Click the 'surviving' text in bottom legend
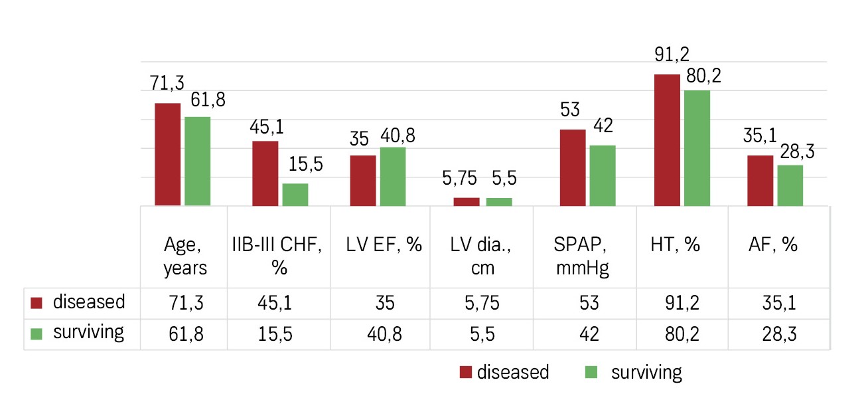The image size is (868, 396). pyautogui.click(x=646, y=372)
